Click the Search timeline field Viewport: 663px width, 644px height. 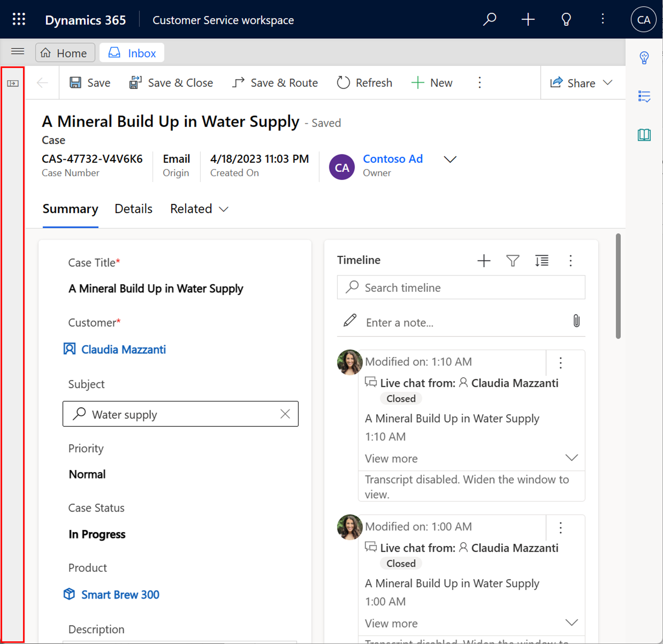point(461,287)
